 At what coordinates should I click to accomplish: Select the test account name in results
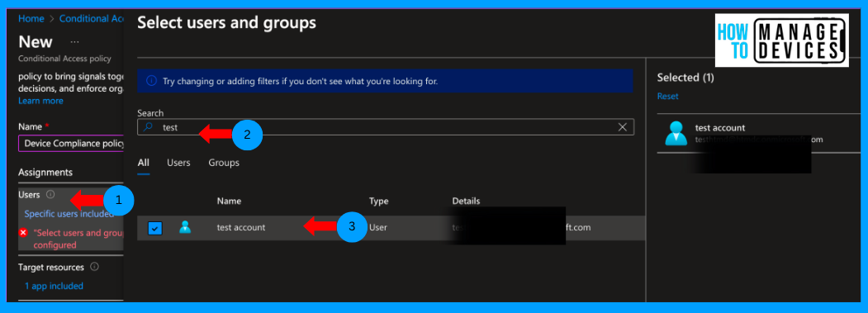point(241,227)
